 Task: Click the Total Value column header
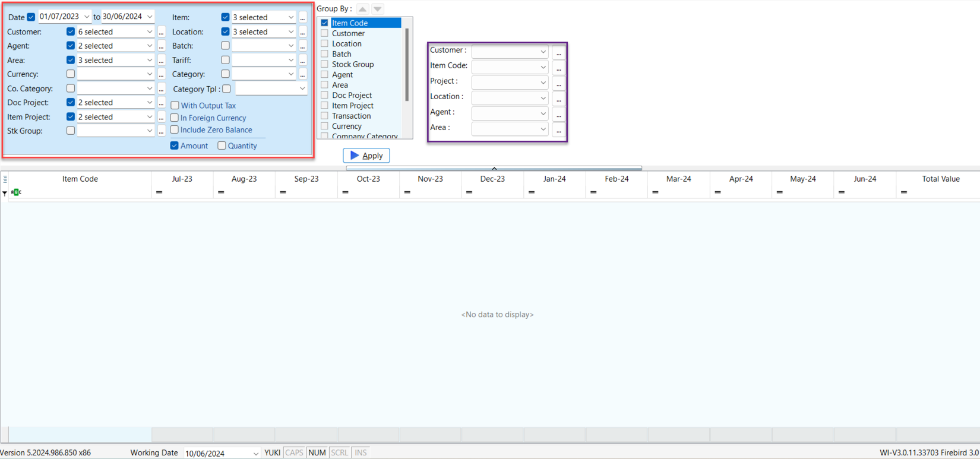940,179
